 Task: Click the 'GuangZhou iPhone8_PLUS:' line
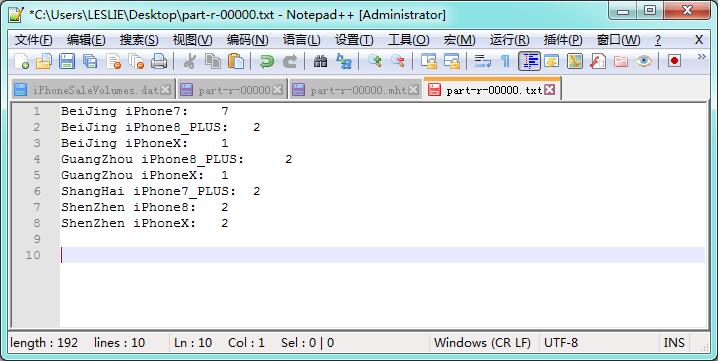[x=152, y=159]
